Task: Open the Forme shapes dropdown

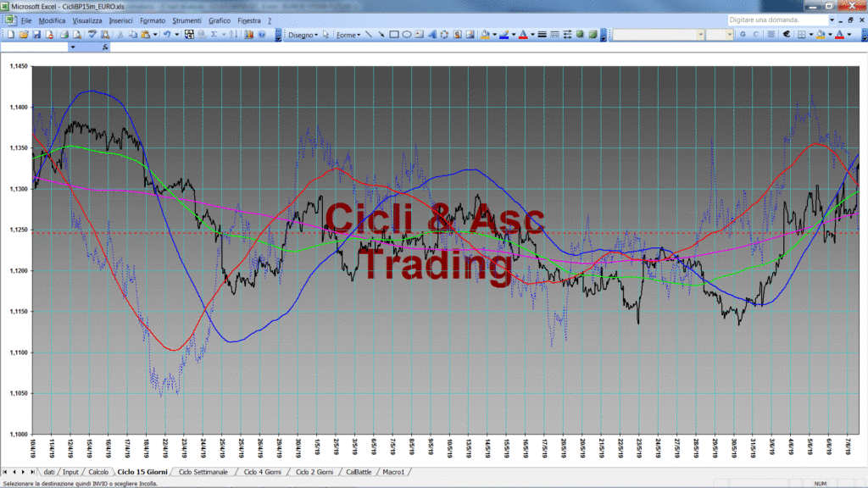Action: click(x=348, y=35)
